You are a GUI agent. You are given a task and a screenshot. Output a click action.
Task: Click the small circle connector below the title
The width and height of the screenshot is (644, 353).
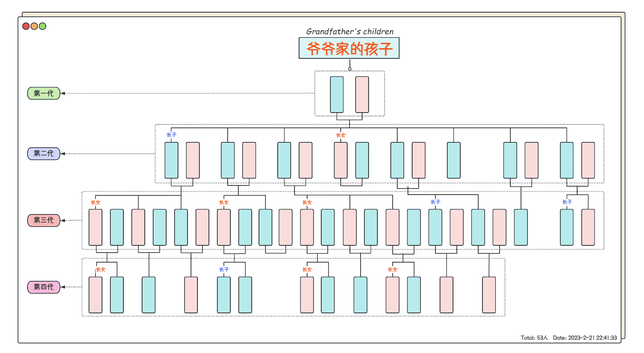coord(350,69)
